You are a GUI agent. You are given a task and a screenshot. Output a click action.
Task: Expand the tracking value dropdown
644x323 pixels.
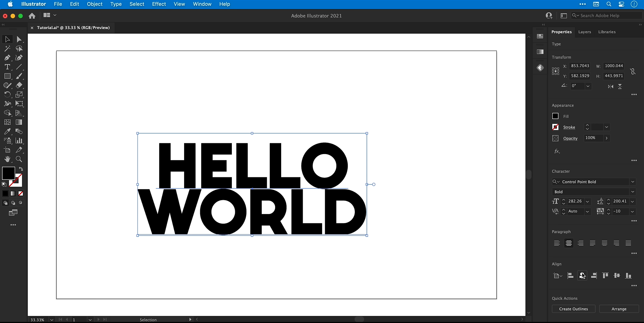tap(633, 212)
